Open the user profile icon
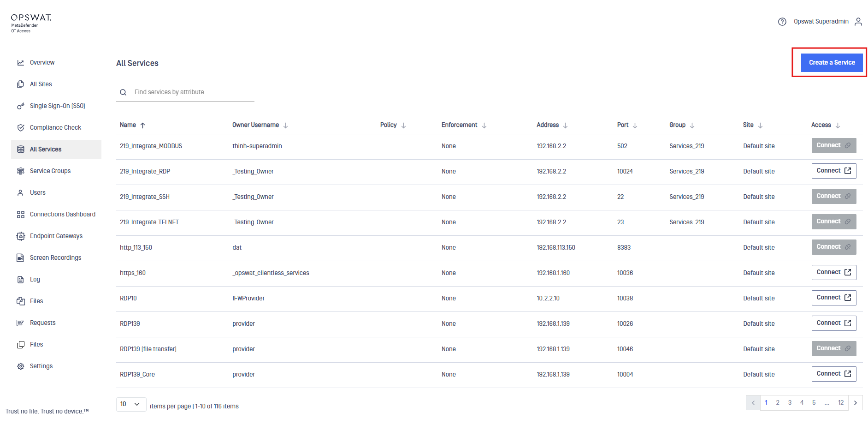868x425 pixels. coord(858,22)
